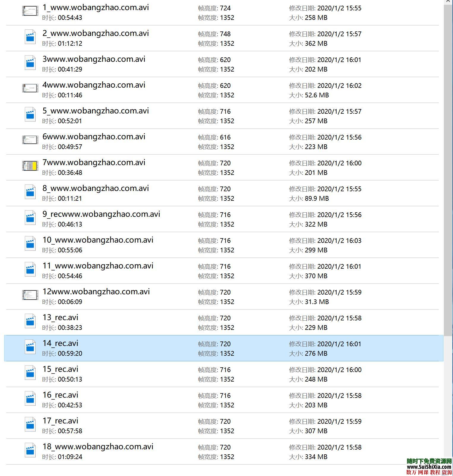Select file name 12www.wobangzhao.com.avi
The width and height of the screenshot is (453, 476).
(96, 292)
